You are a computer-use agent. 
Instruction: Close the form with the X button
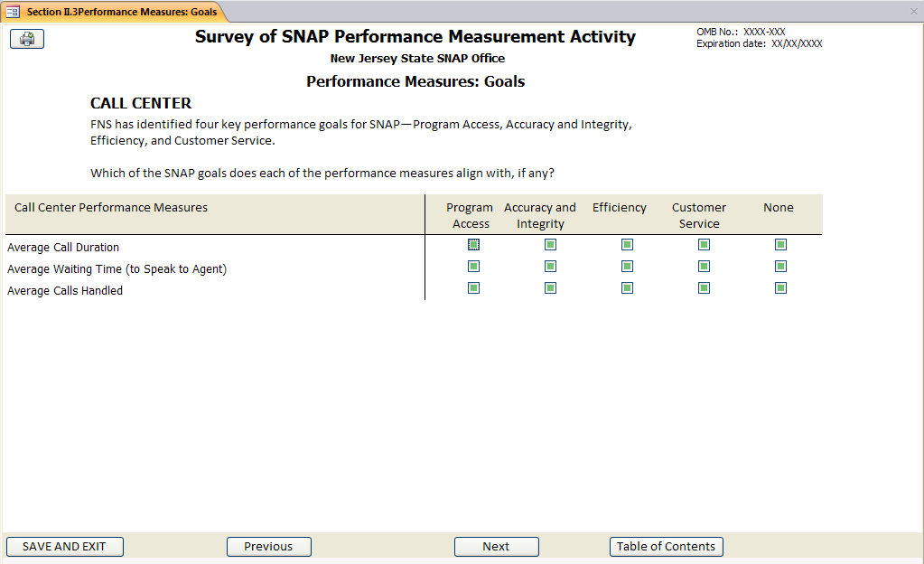(x=913, y=12)
